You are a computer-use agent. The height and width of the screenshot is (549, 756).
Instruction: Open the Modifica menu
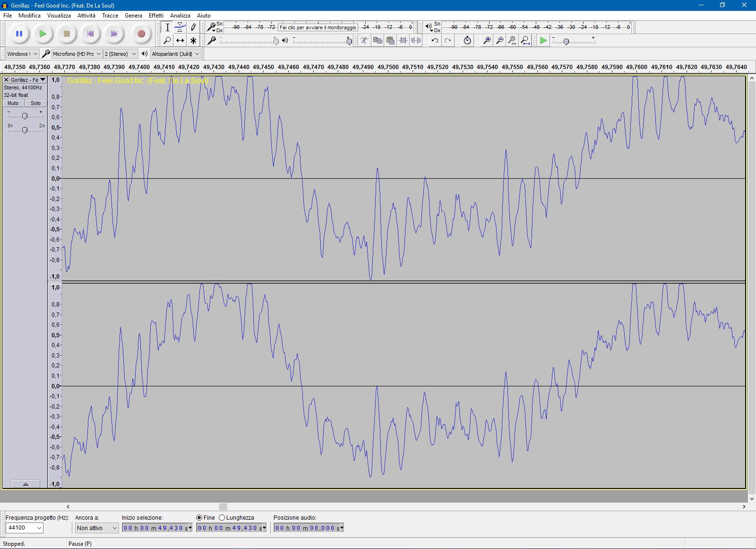29,16
